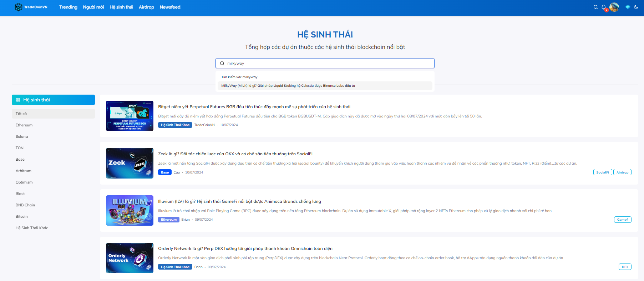Toggle dark mode moon icon
The image size is (644, 281).
point(636,7)
